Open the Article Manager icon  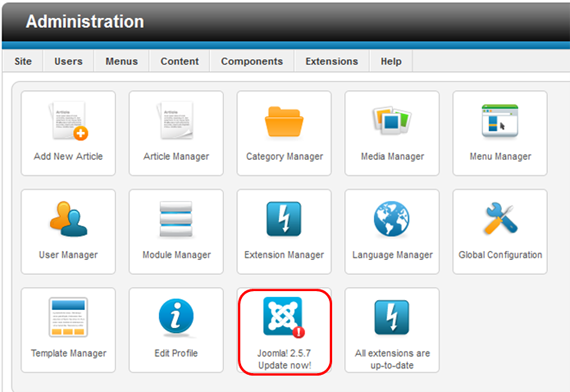tap(176, 121)
